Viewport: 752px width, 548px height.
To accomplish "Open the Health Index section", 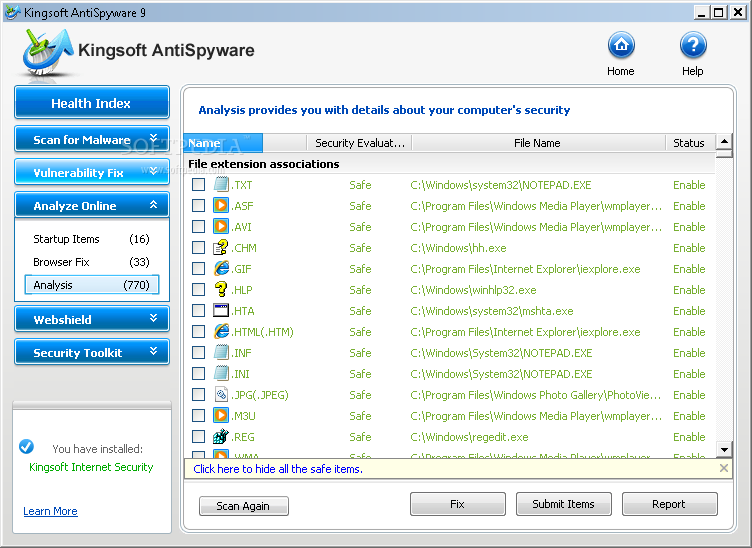I will pyautogui.click(x=92, y=102).
